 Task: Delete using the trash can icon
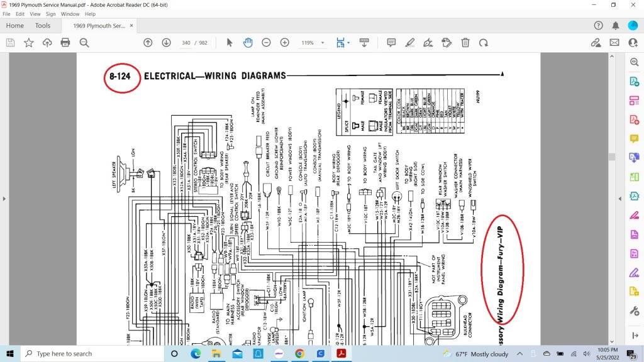[465, 43]
